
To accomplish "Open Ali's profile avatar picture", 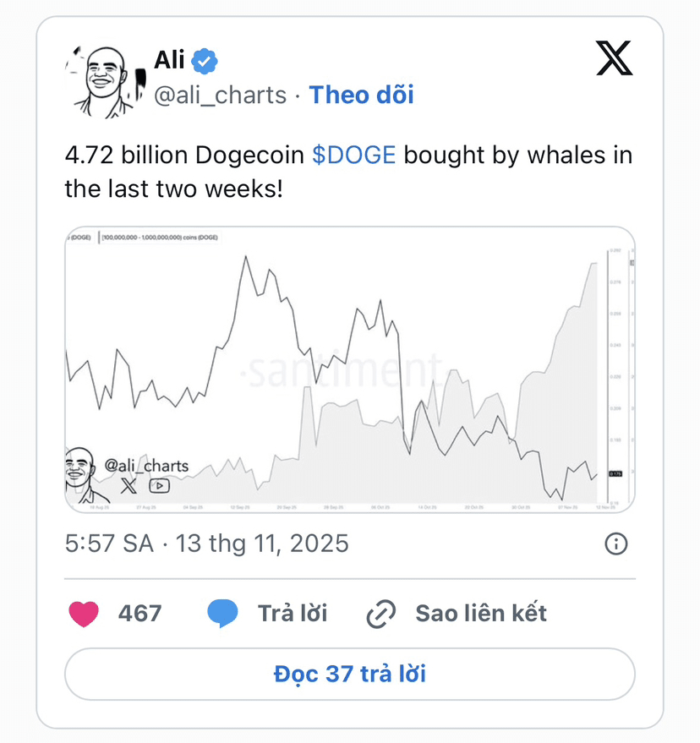I will click(102, 81).
